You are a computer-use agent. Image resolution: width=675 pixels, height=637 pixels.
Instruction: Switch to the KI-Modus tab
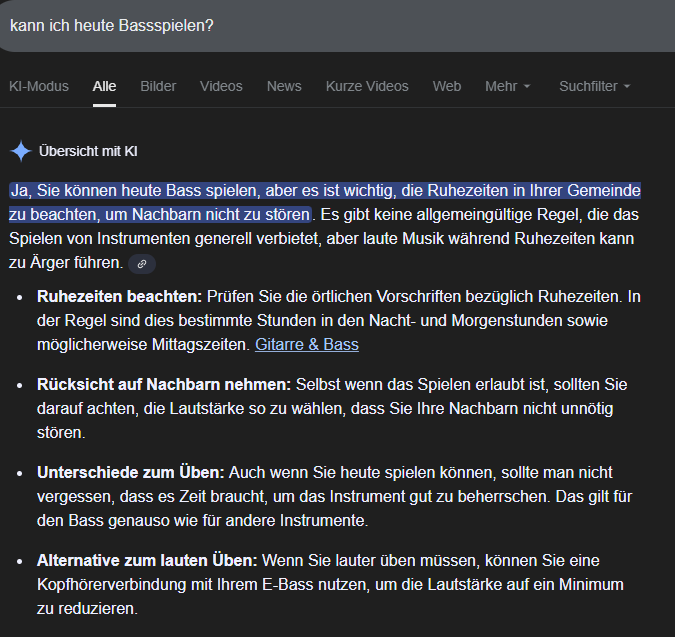(x=39, y=86)
